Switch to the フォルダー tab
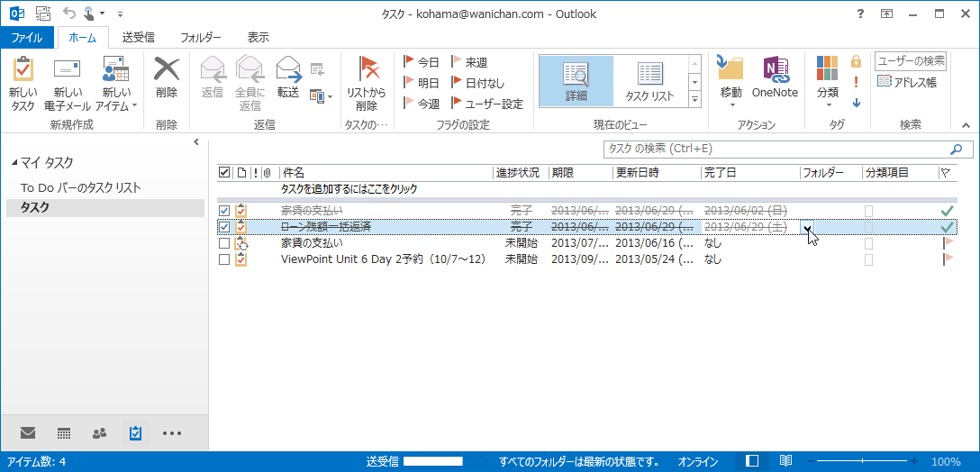 click(201, 38)
